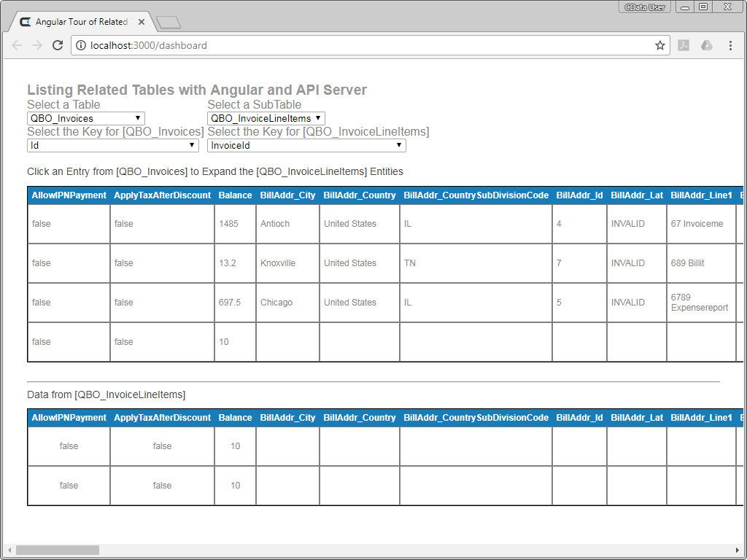Click the CData User profile button

coord(645,7)
